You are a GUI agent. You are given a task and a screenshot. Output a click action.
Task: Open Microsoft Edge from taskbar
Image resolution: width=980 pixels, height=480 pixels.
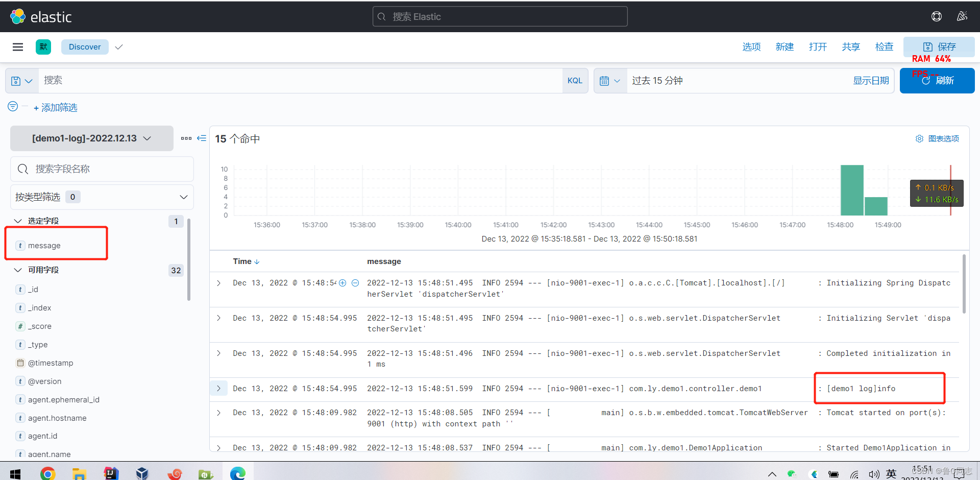point(237,473)
